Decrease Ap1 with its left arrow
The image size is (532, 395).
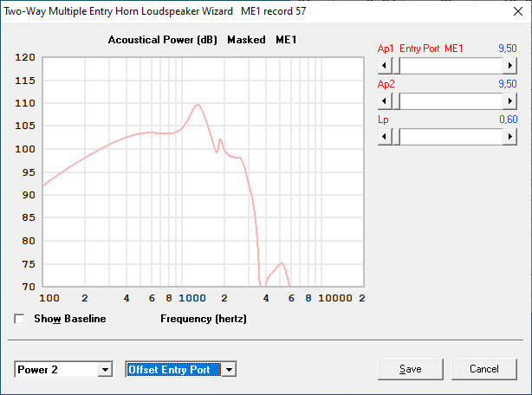[x=385, y=66]
